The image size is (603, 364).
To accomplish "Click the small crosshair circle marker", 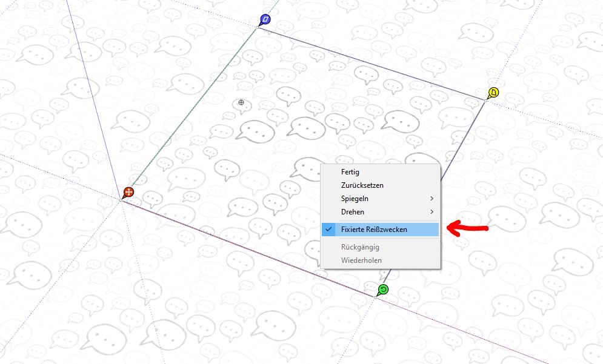I will click(x=241, y=103).
